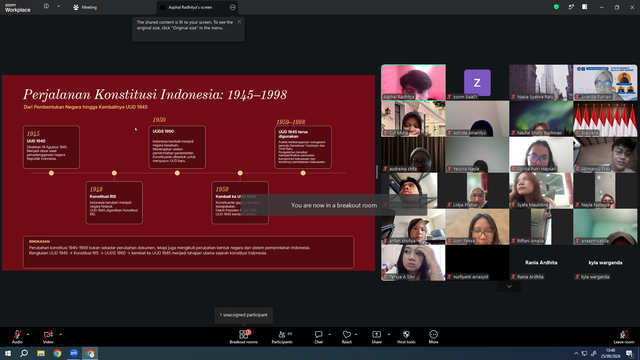Click the UUDS 1950 card on slide
This screenshot has width=640, height=360.
(177, 147)
